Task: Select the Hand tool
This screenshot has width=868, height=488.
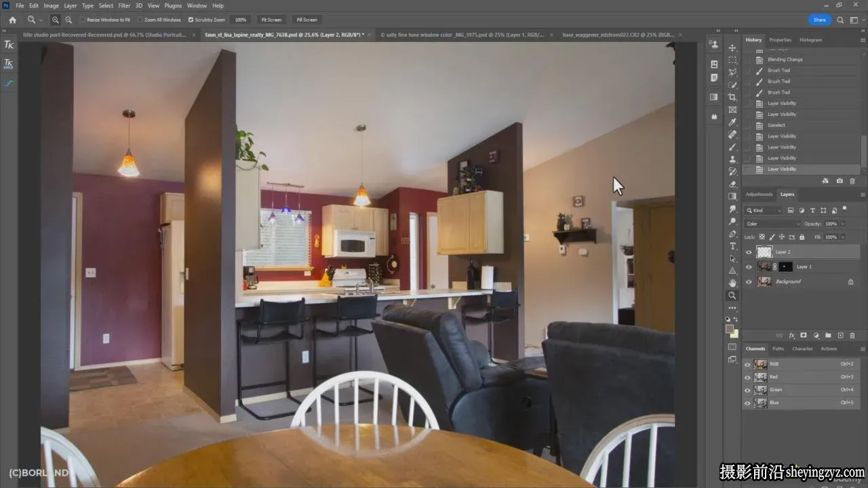Action: (x=732, y=283)
